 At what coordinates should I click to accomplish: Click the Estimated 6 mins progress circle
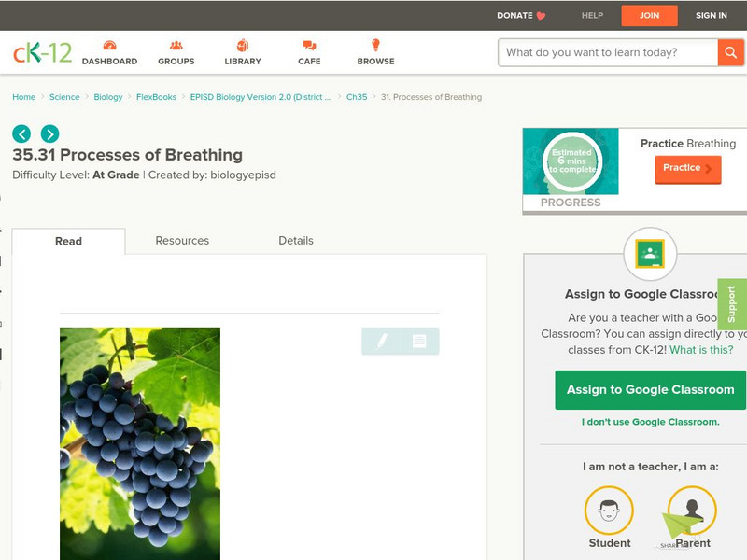(572, 161)
